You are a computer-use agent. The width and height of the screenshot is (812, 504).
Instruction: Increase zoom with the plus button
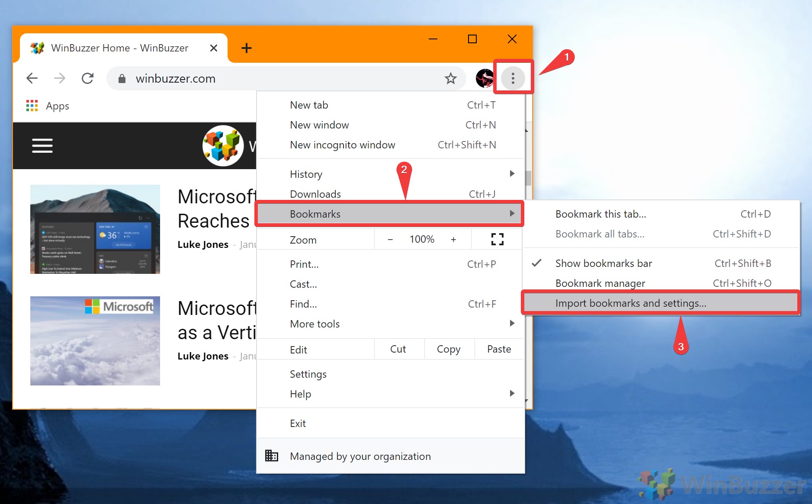tap(453, 239)
